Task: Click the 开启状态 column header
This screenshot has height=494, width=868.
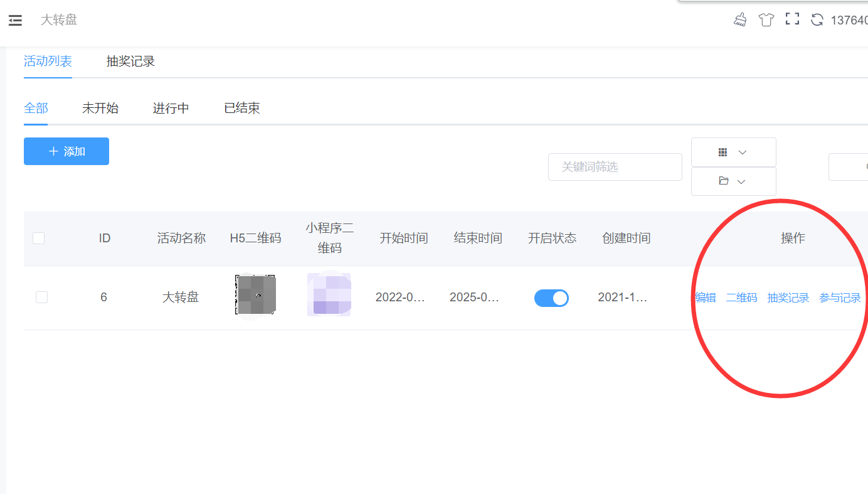Action: tap(552, 238)
